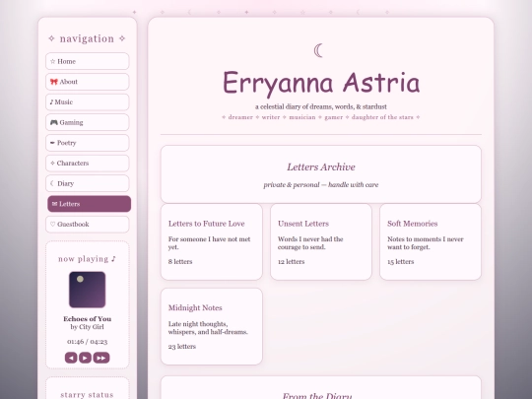Click the previous track button
This screenshot has width=532, height=399.
pos(71,358)
